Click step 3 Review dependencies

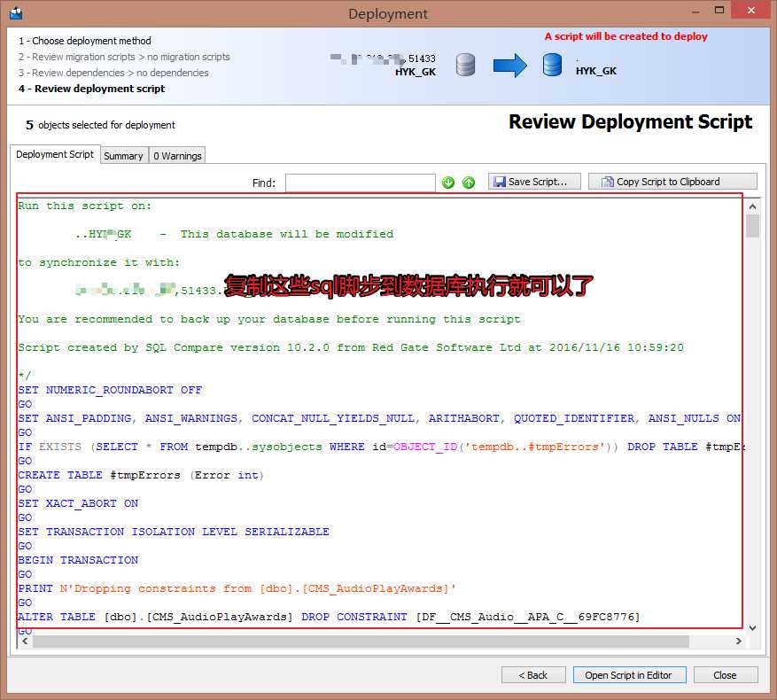113,73
